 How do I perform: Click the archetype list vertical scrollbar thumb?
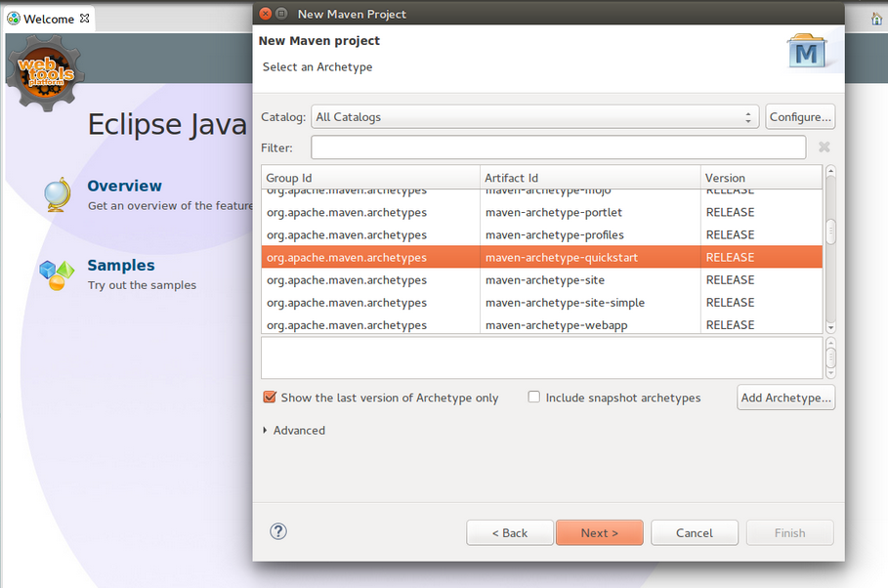point(830,231)
